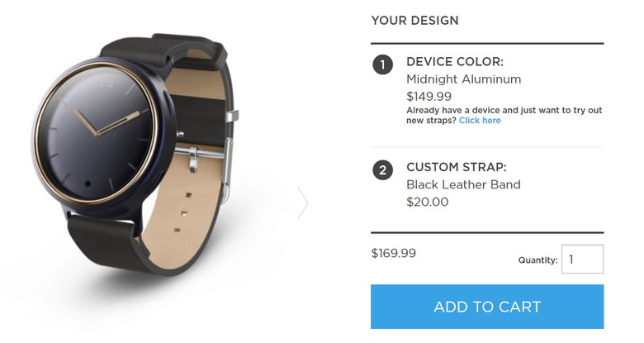The width and height of the screenshot is (644, 343).
Task: Open the 'Click here' straps link
Action: 480,121
